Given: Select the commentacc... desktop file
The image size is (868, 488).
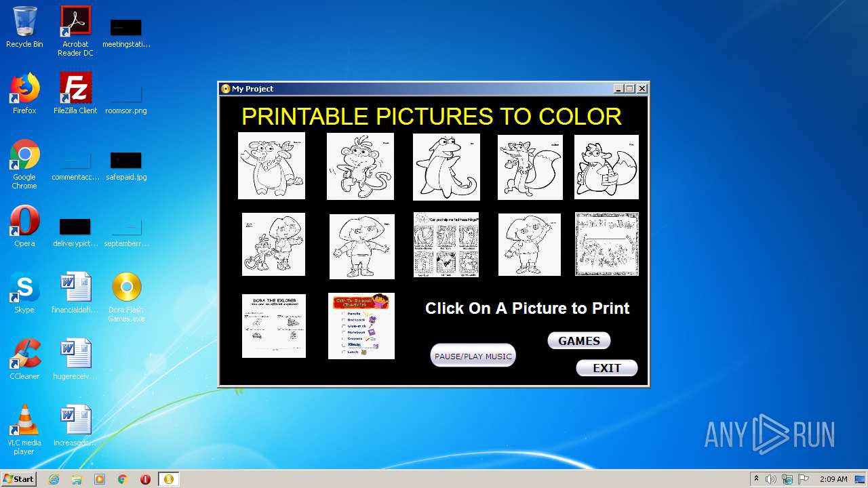Looking at the screenshot, I should tap(75, 166).
